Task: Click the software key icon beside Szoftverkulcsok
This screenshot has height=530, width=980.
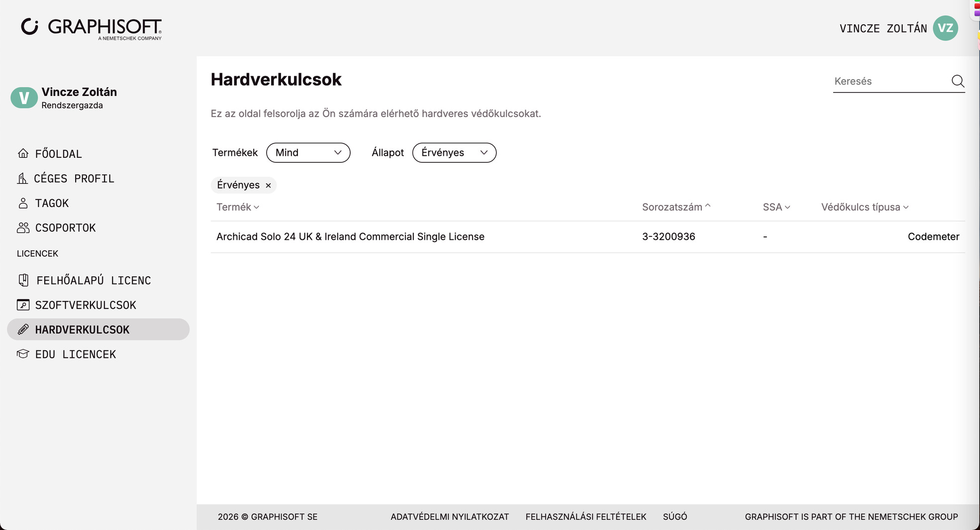Action: point(23,305)
